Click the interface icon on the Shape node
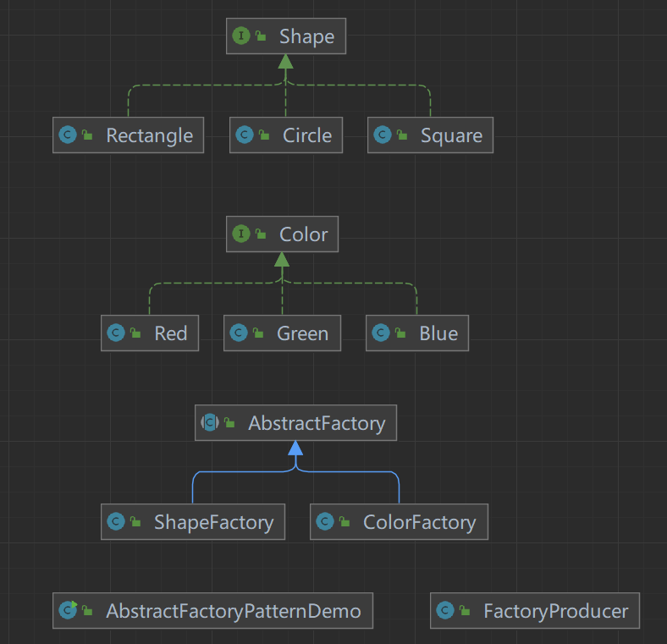The width and height of the screenshot is (667, 644). click(x=241, y=36)
